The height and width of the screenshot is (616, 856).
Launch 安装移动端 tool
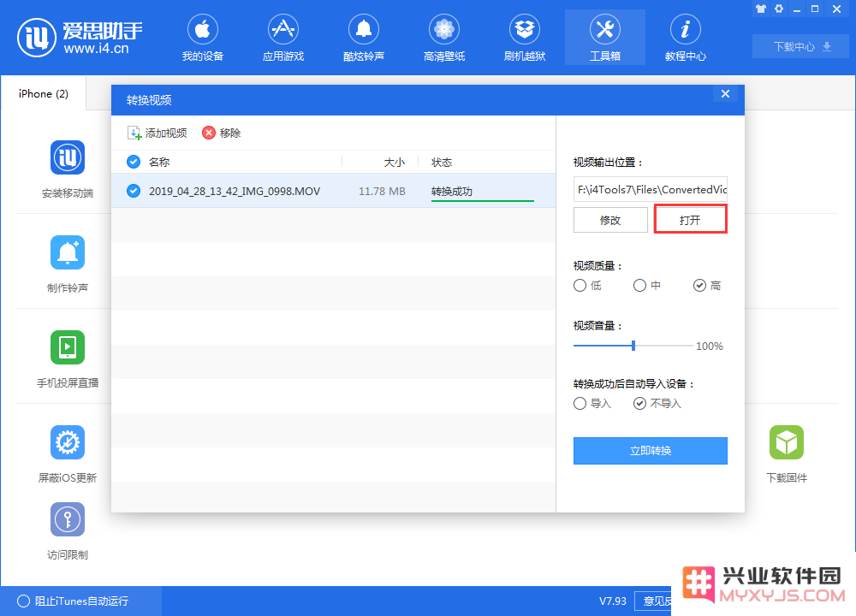coord(67,169)
